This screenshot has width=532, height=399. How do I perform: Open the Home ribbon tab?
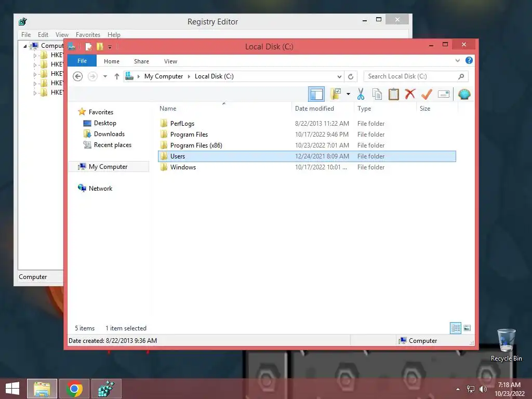pos(112,61)
